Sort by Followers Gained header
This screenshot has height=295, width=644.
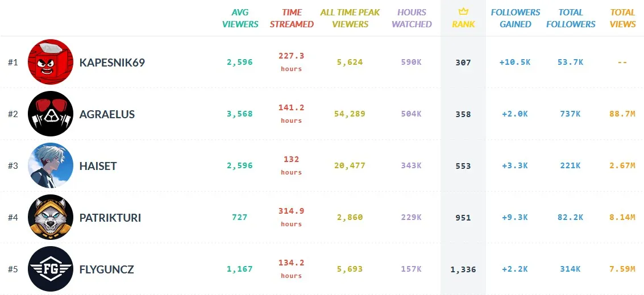click(x=516, y=18)
